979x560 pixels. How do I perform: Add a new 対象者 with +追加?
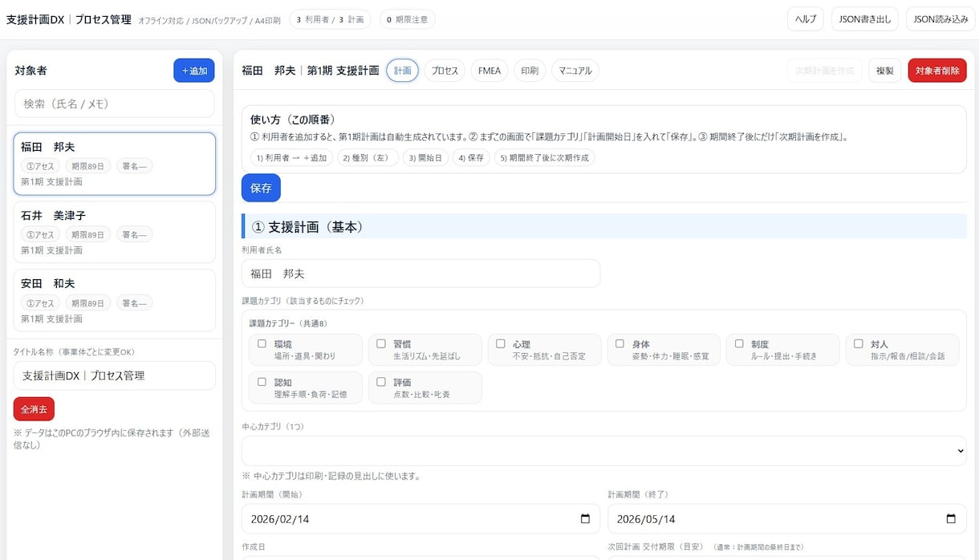[194, 71]
